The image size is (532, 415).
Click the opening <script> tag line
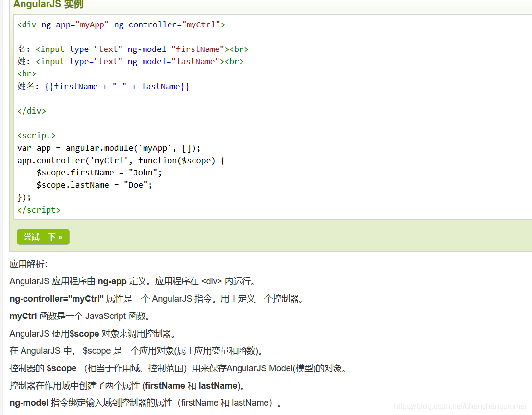click(36, 135)
